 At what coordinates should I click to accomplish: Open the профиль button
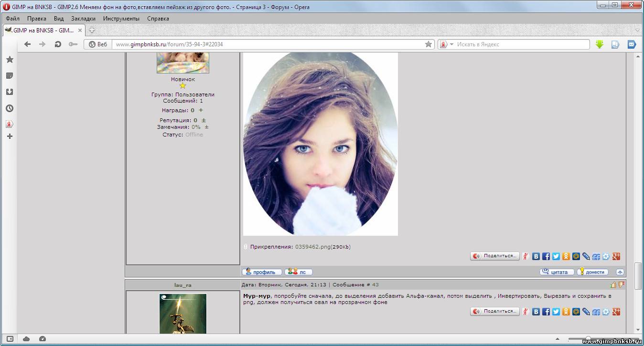262,272
